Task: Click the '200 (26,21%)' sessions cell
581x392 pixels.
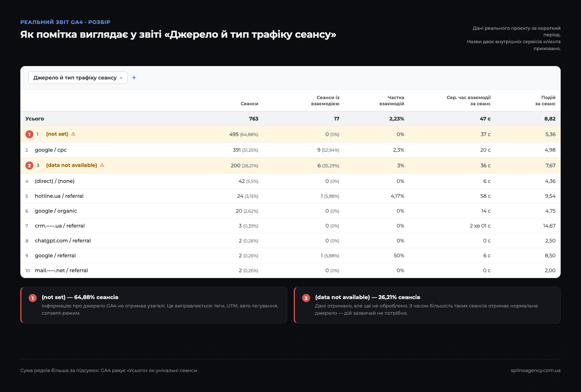Action: pos(244,166)
